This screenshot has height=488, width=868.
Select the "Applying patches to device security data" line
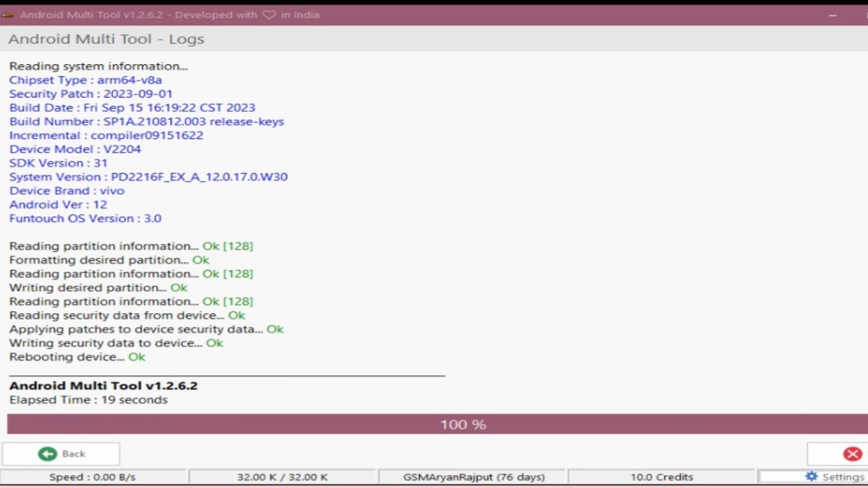pyautogui.click(x=146, y=329)
